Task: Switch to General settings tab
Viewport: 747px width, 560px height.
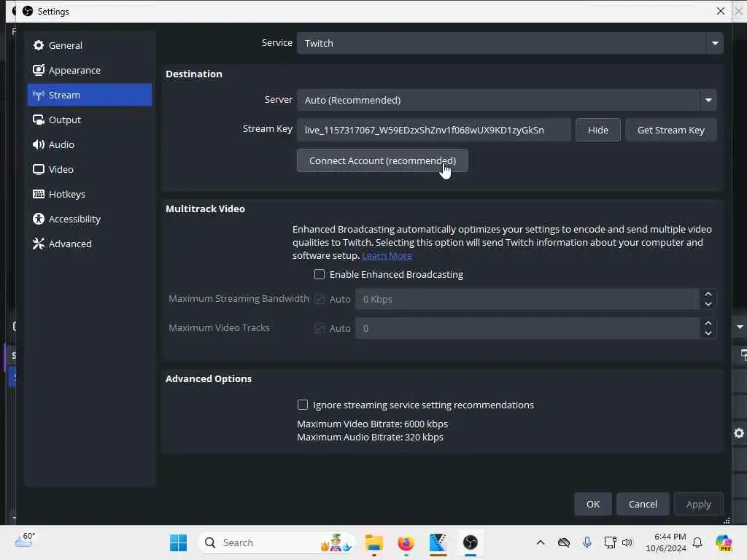Action: tap(90, 45)
